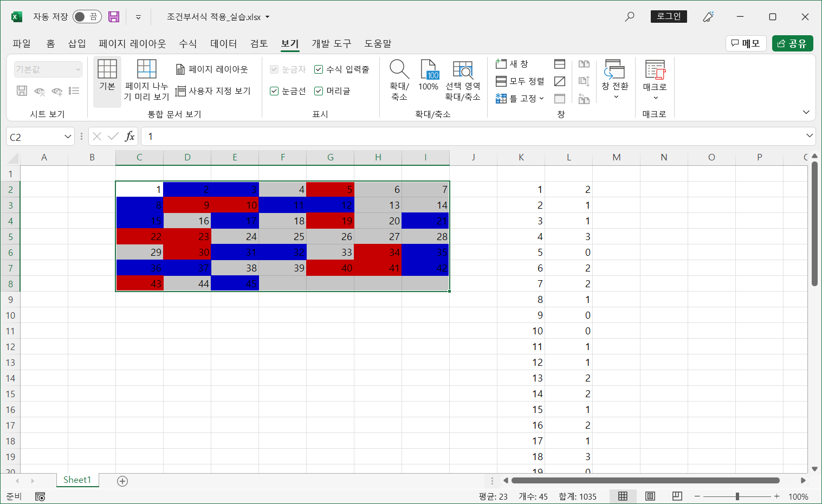The width and height of the screenshot is (822, 504).
Task: Open the 기본값 sheet view combo box
Action: click(x=48, y=69)
